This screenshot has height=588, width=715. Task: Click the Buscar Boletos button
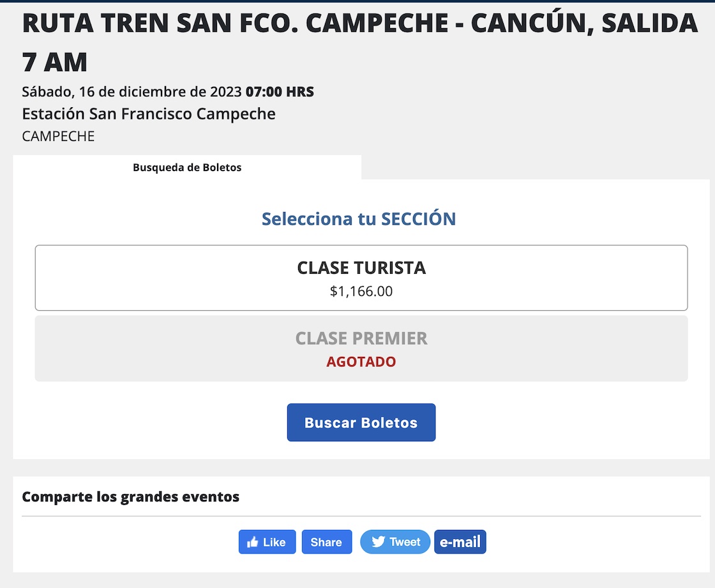[361, 423]
